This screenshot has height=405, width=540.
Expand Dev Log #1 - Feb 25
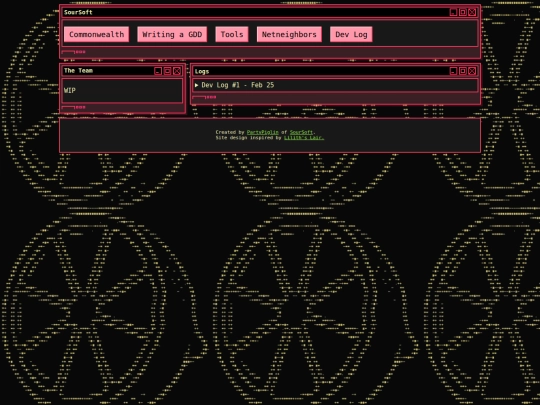[x=335, y=85]
